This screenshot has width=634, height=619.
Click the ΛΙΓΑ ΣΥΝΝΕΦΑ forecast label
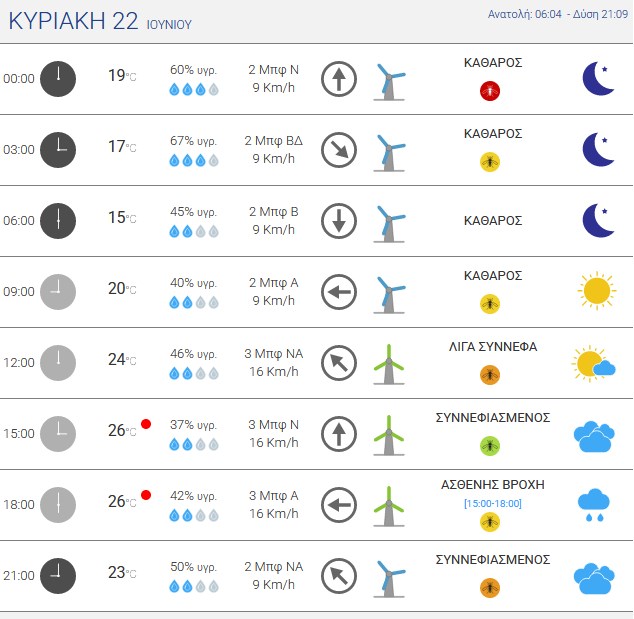click(x=492, y=347)
